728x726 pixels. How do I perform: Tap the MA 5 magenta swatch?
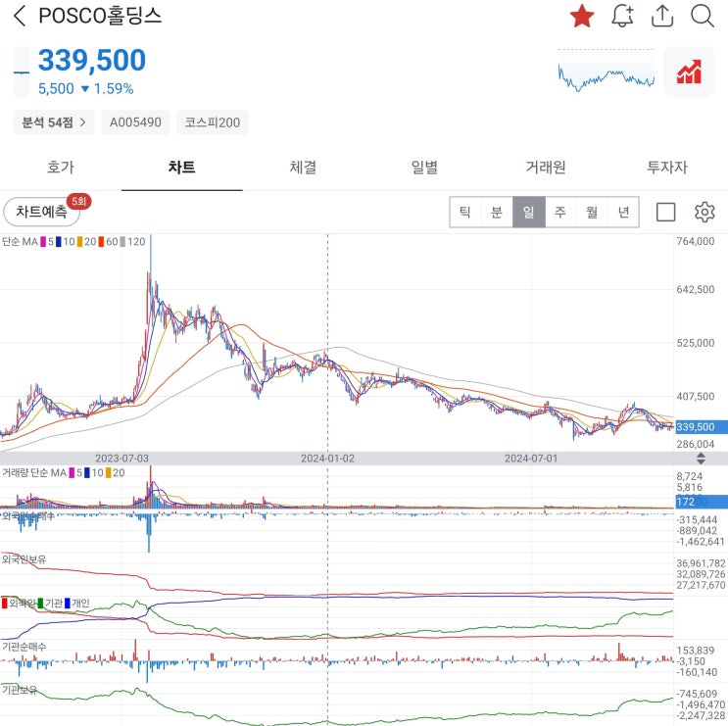coord(43,242)
